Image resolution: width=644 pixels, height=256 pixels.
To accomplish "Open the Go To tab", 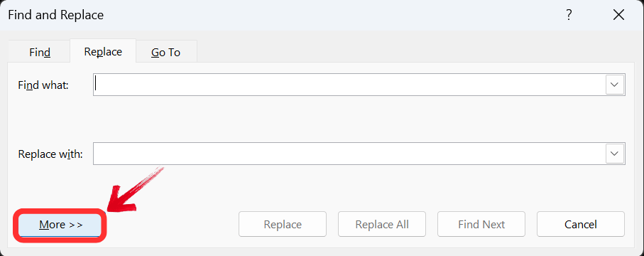I will (x=166, y=53).
